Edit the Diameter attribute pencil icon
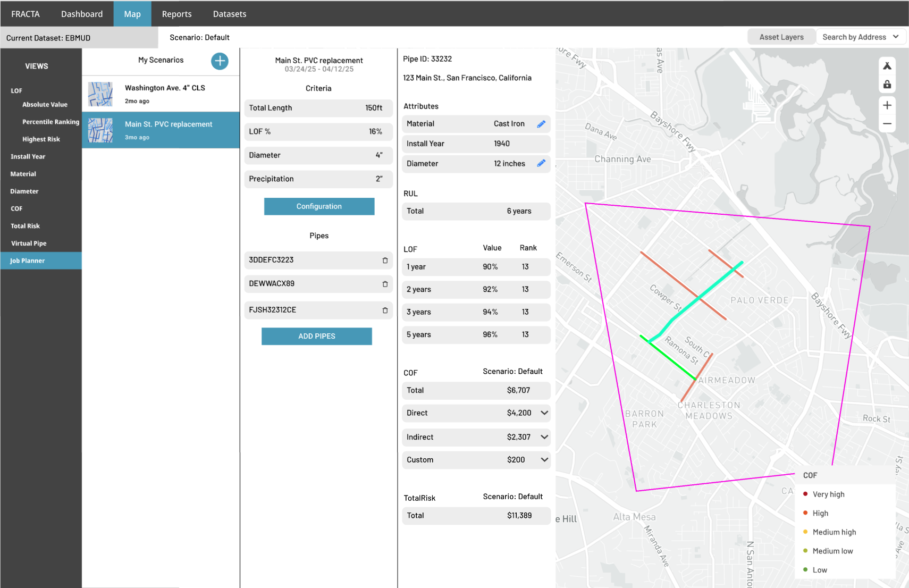This screenshot has height=588, width=909. [x=541, y=163]
